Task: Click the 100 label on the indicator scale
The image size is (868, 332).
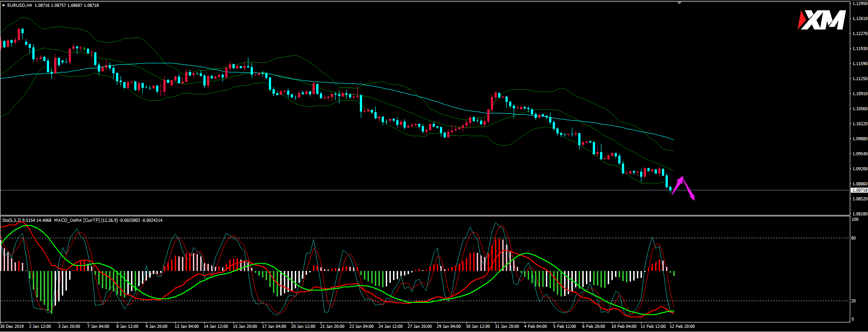Action: pyautogui.click(x=855, y=220)
